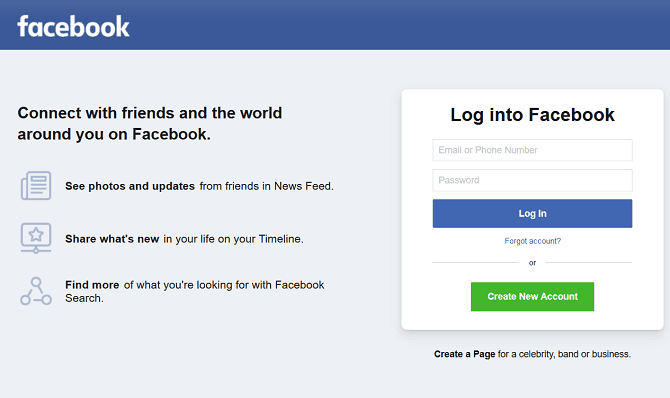Focus the Password input field
Screen dimensions: 670x398
(x=532, y=180)
